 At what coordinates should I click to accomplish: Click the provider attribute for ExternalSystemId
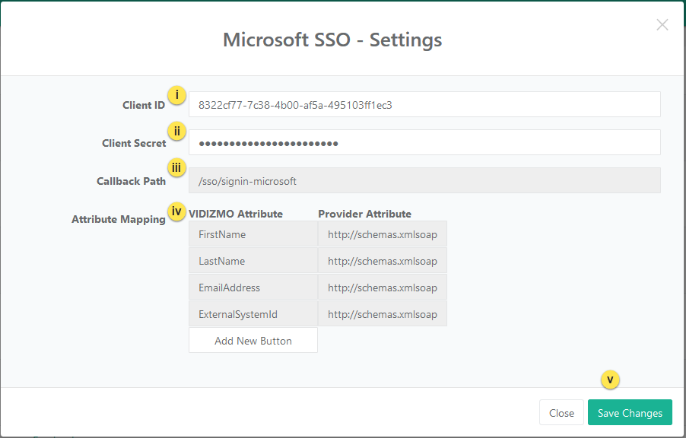(382, 314)
